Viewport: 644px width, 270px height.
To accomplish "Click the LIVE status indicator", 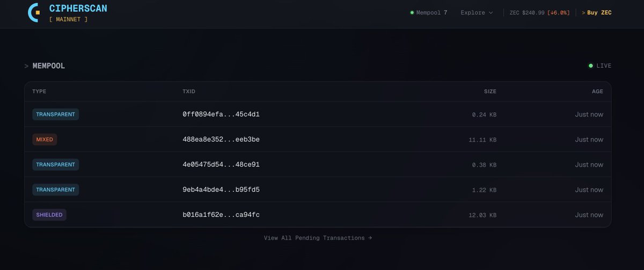I will 600,65.
